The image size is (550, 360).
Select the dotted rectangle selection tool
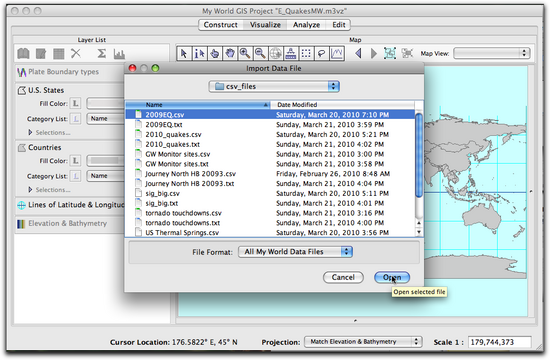tap(306, 53)
